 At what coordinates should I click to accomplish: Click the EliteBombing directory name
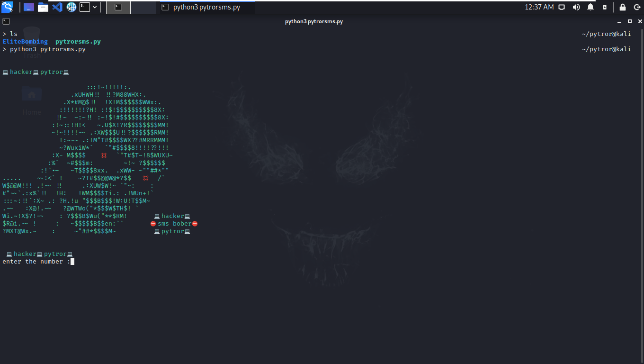(x=25, y=41)
